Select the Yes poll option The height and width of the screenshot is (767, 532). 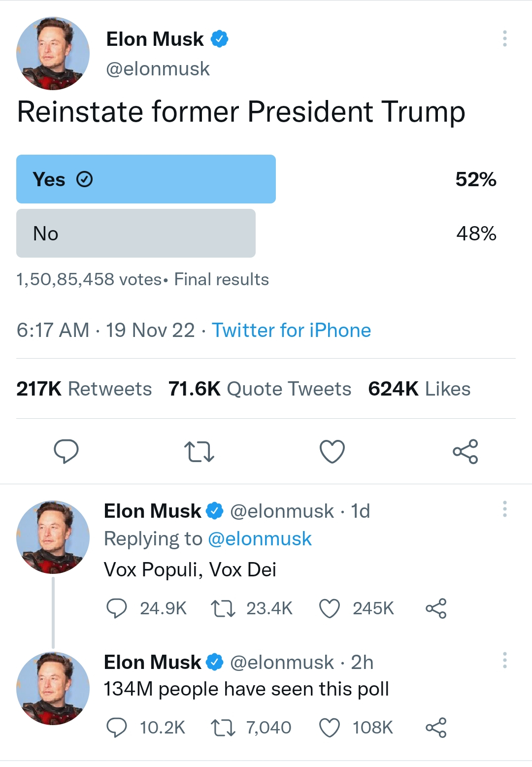pyautogui.click(x=146, y=179)
